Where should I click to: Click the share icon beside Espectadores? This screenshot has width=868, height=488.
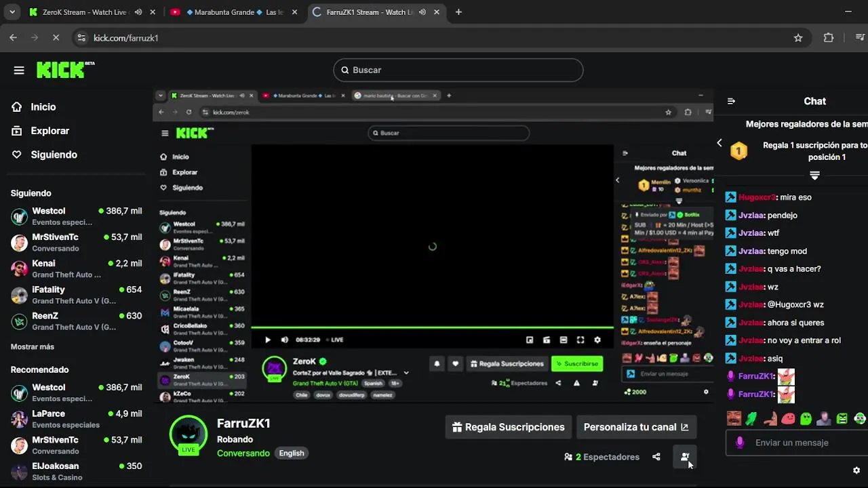click(x=656, y=457)
